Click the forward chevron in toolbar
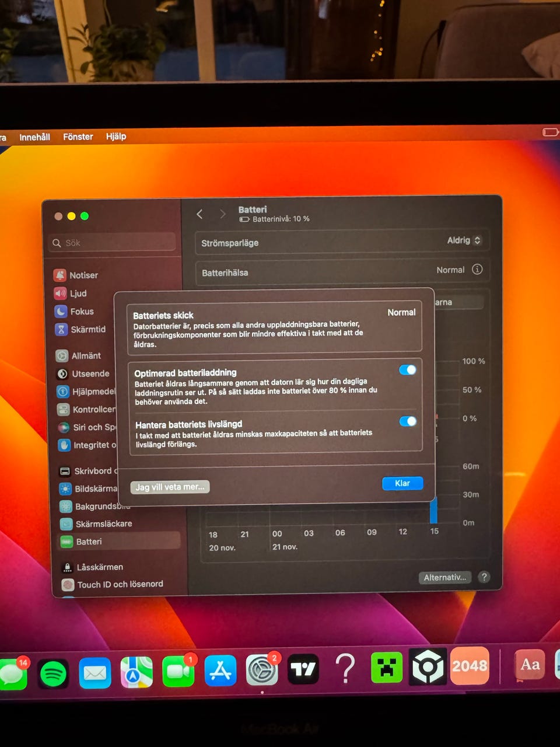The height and width of the screenshot is (747, 560). (x=223, y=214)
